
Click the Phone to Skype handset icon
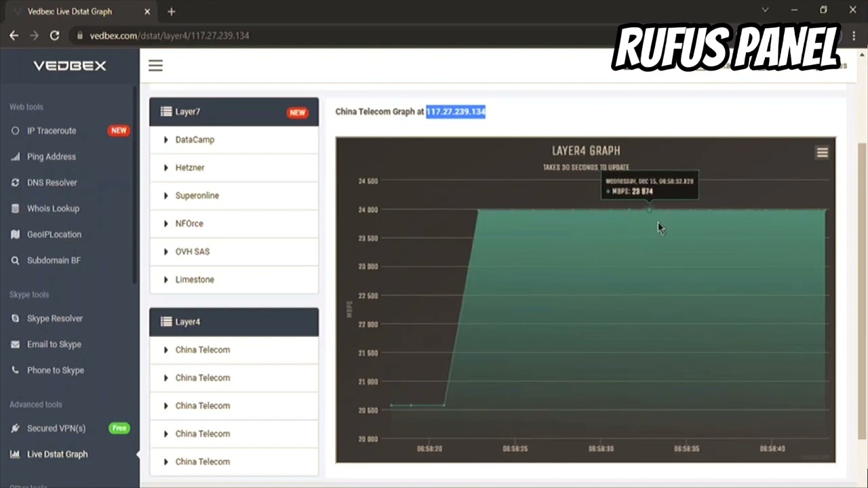click(15, 370)
